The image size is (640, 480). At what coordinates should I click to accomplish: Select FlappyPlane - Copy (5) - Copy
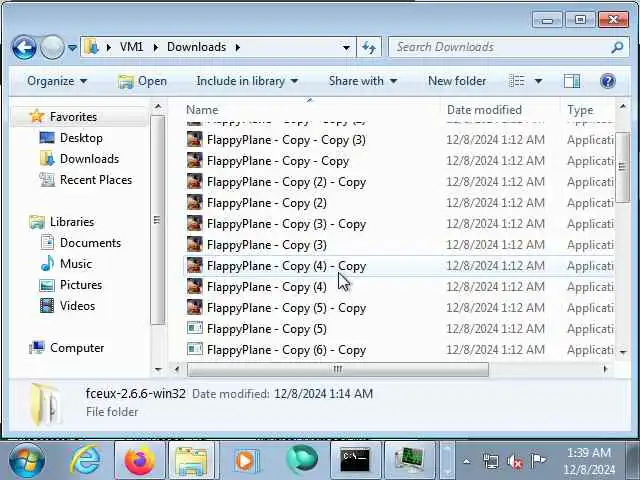click(x=286, y=308)
